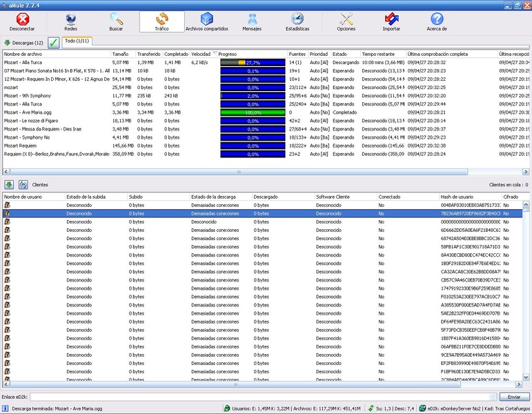The width and height of the screenshot is (532, 414).
Task: Click the blue circular arrows beside Clientes
Action: coord(23,185)
